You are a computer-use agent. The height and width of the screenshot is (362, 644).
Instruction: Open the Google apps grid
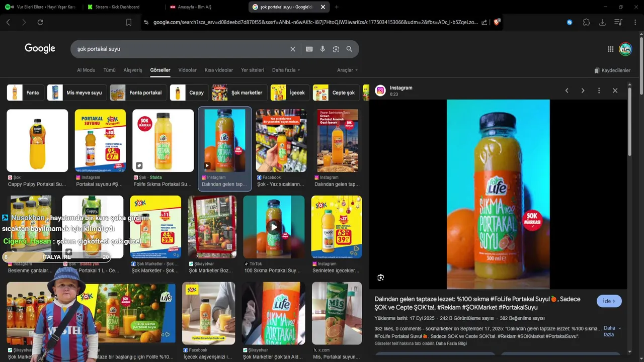[610, 49]
